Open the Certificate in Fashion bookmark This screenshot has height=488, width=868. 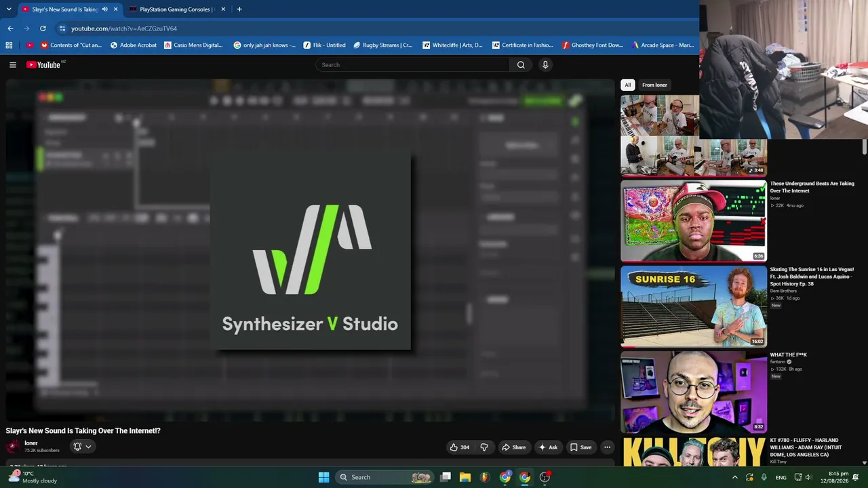[523, 45]
